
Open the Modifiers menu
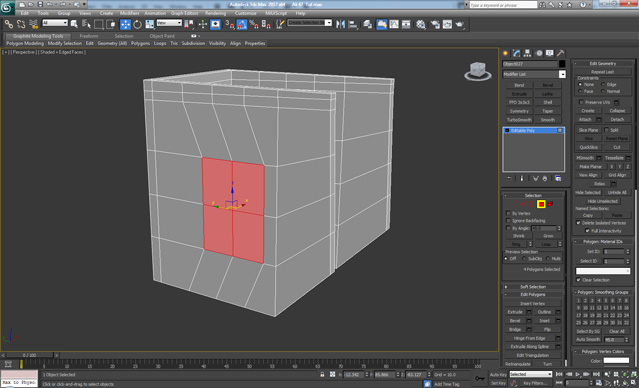pos(130,13)
